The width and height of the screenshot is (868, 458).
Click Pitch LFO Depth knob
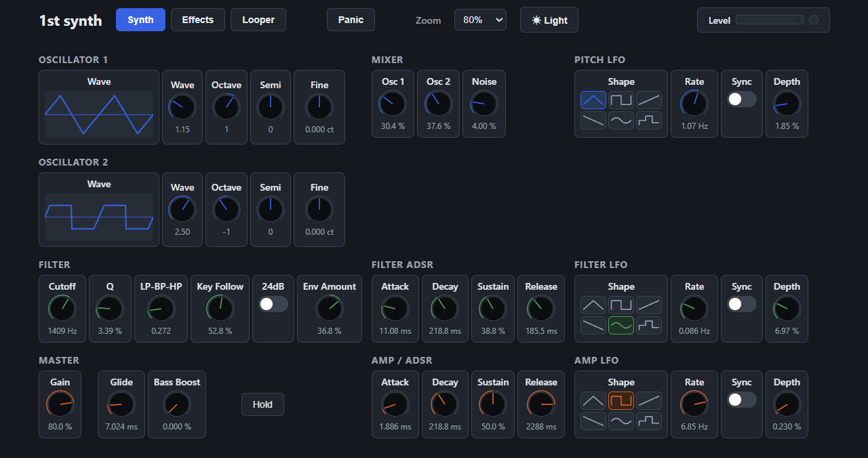pyautogui.click(x=787, y=104)
